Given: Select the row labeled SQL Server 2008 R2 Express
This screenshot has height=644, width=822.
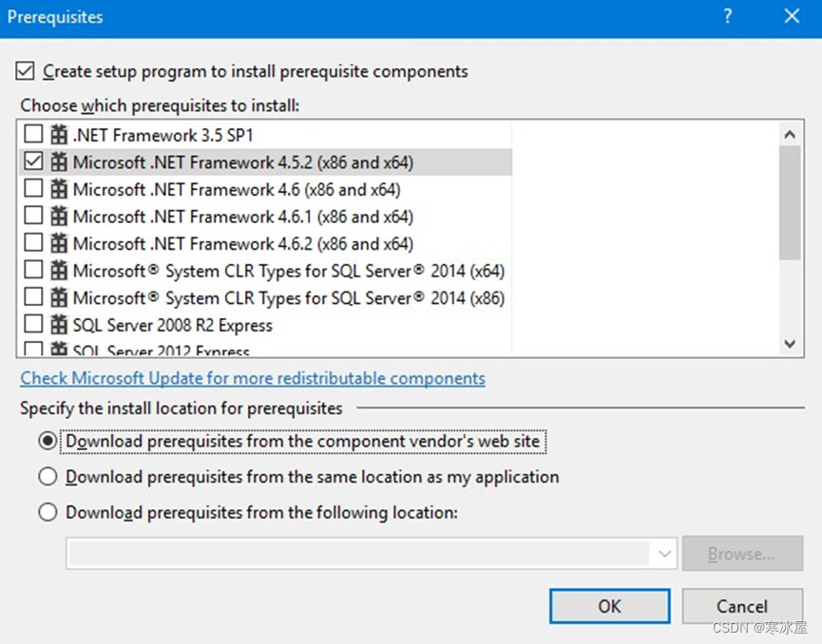Looking at the screenshot, I should [x=172, y=326].
